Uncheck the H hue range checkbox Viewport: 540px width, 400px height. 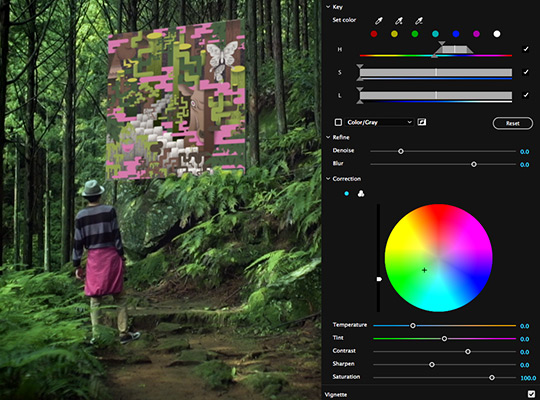[526, 49]
